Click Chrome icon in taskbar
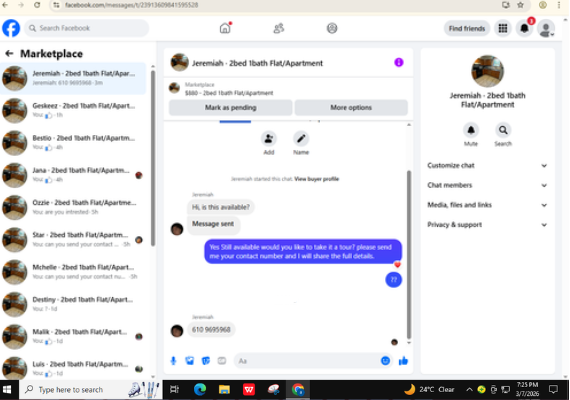The height and width of the screenshot is (400, 570). pyautogui.click(x=298, y=390)
